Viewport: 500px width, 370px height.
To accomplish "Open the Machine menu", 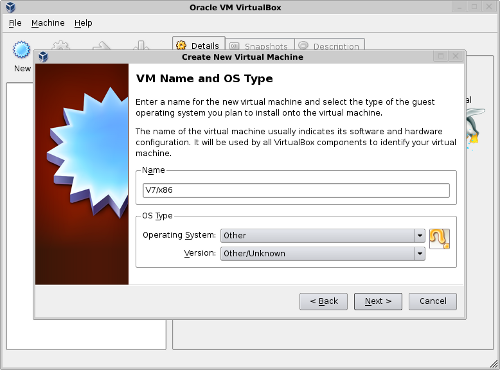I will [x=48, y=23].
